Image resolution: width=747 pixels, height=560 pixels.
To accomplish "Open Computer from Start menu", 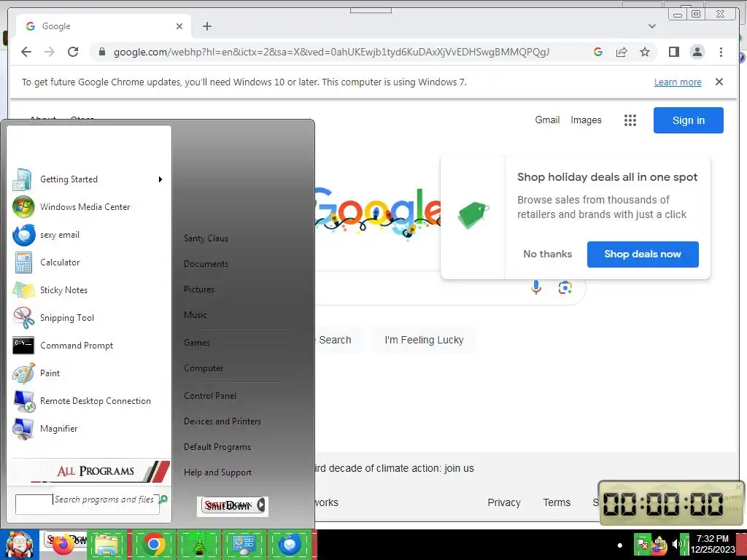I will tap(204, 368).
